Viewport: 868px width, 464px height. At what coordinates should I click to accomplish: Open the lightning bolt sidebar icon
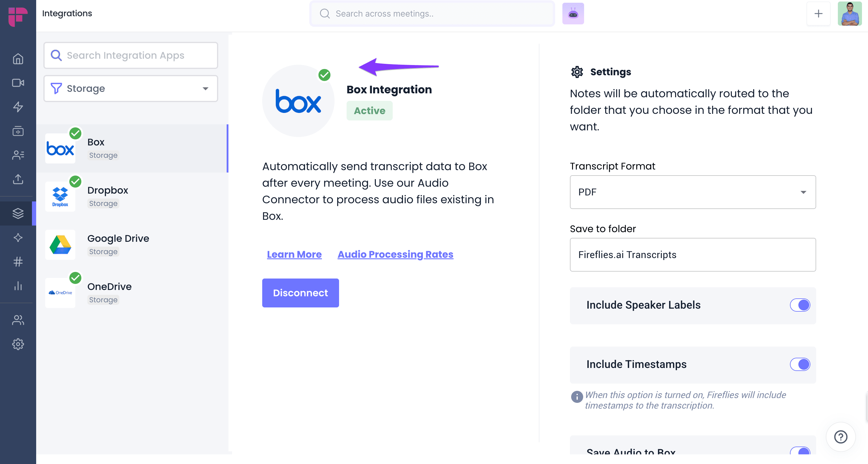(x=18, y=107)
